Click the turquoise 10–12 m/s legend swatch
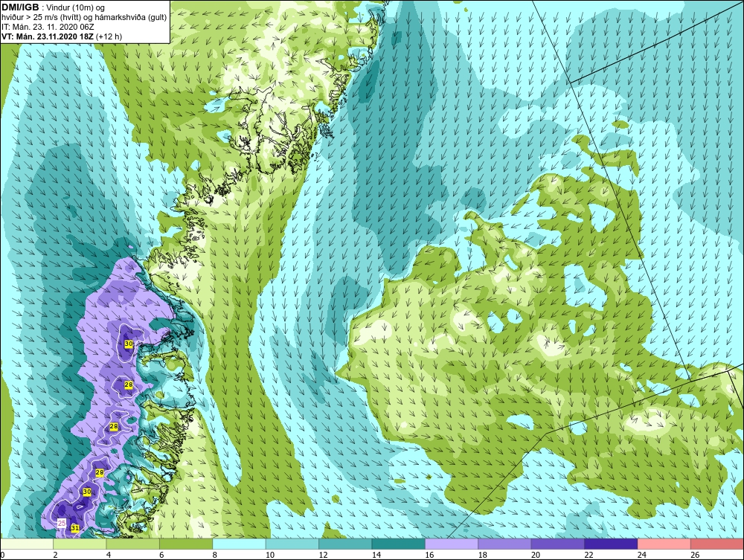This screenshot has width=744, height=560. click(x=292, y=544)
